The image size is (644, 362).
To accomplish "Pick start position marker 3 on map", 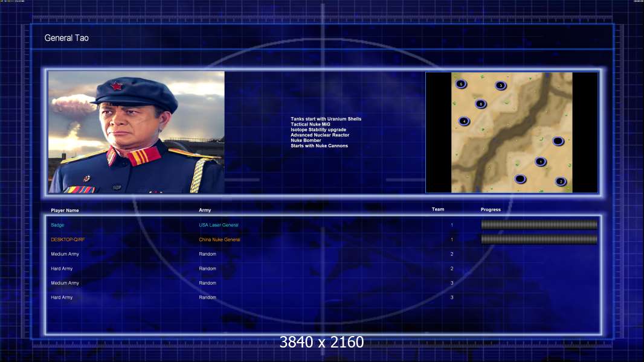I will (500, 86).
